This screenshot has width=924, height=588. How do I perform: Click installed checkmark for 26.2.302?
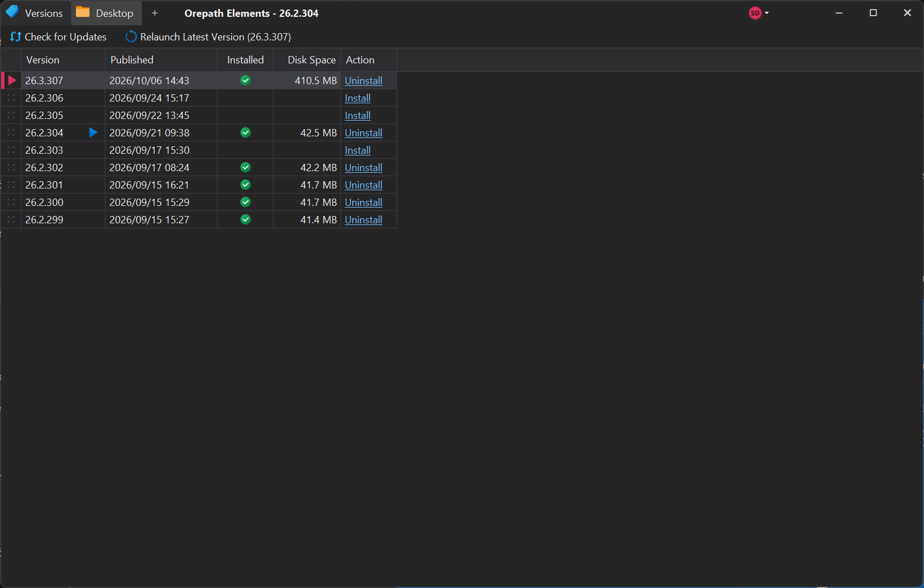tap(246, 167)
